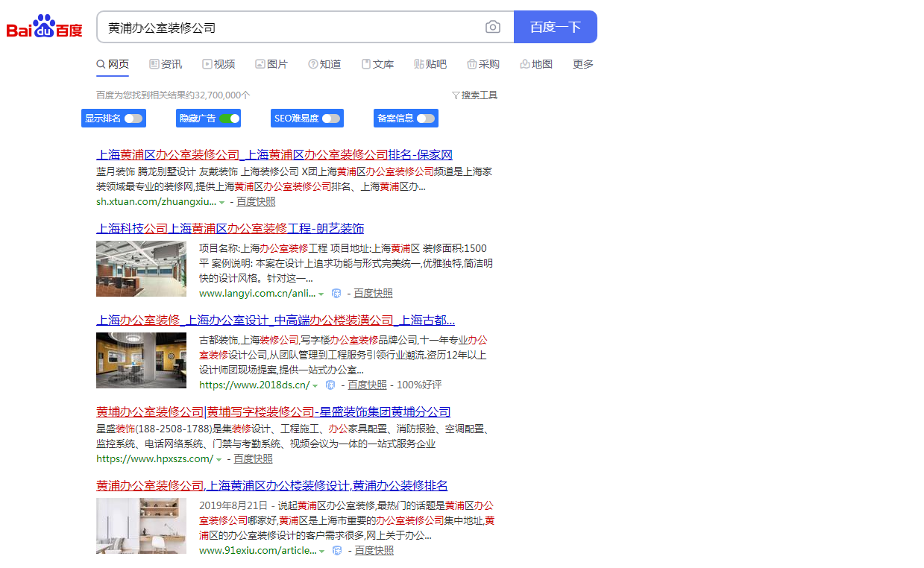Open the 地图 tab

[536, 65]
